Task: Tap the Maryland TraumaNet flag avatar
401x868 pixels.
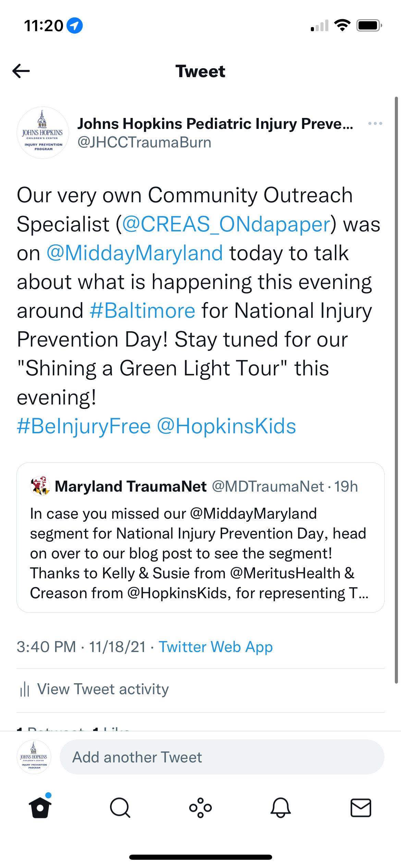Action: click(x=40, y=486)
